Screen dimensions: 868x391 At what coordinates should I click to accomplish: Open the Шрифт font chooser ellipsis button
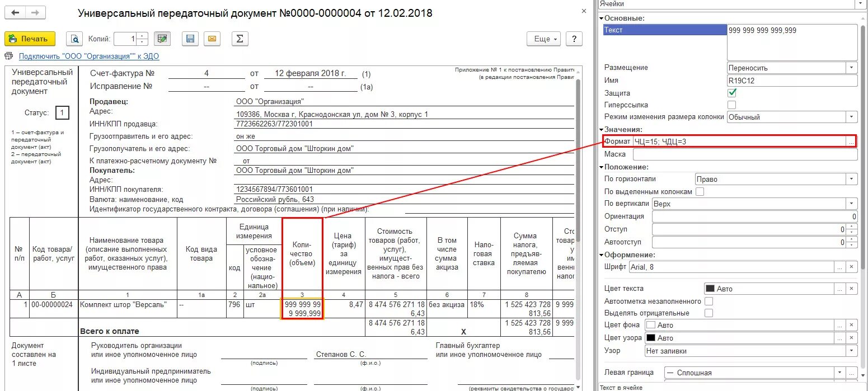[x=839, y=267]
